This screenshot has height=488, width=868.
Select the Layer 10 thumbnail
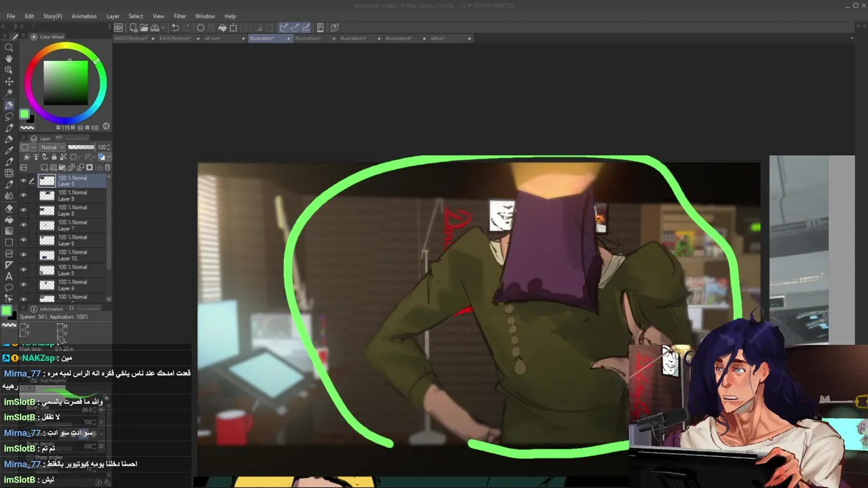tap(47, 255)
